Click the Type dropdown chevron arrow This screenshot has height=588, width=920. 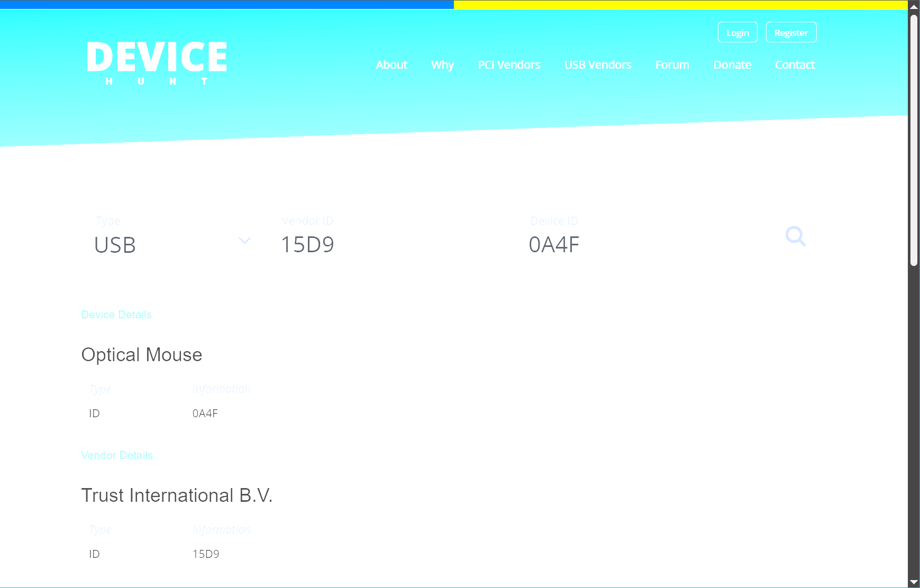(x=244, y=241)
